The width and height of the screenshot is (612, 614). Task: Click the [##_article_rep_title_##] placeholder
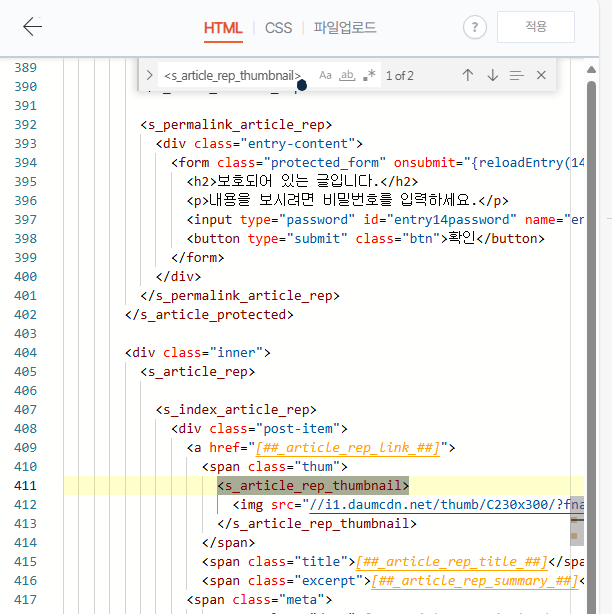(451, 562)
